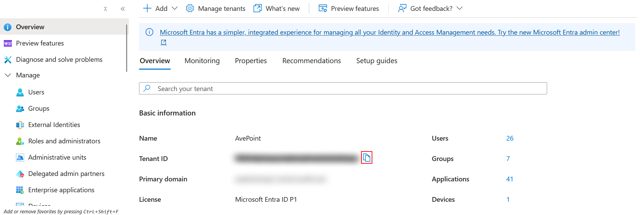Click the Users icon in sidebar
This screenshot has height=215, width=644.
click(x=20, y=92)
